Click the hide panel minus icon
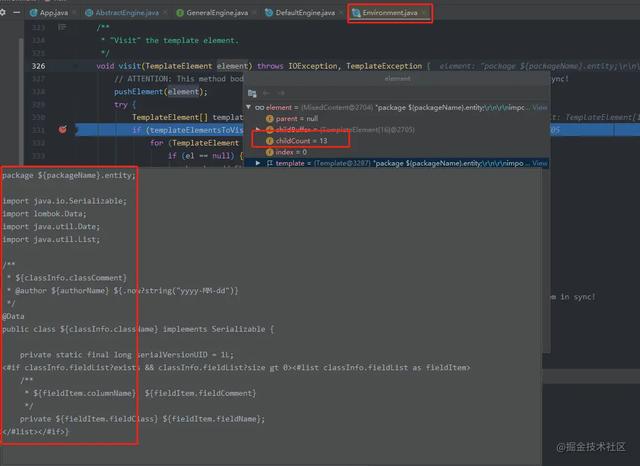 coord(16,13)
